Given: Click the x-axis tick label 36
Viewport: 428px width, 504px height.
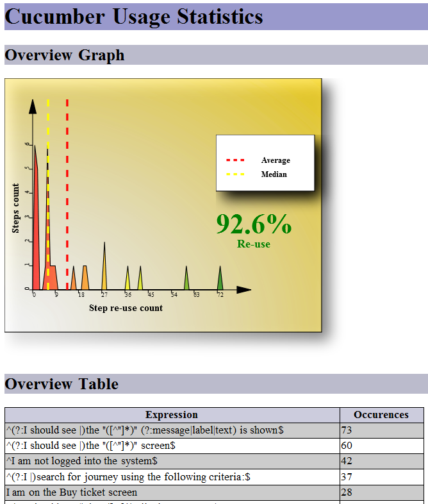Looking at the screenshot, I should (128, 294).
